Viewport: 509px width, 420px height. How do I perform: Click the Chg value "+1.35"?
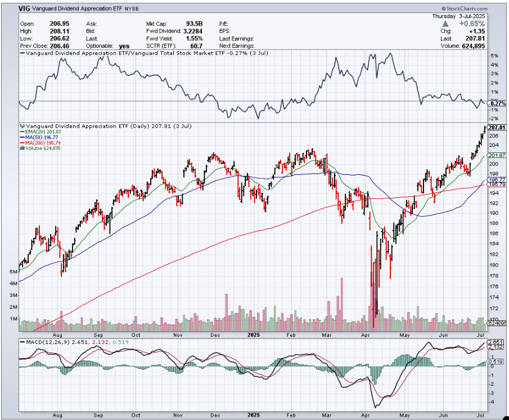click(477, 31)
